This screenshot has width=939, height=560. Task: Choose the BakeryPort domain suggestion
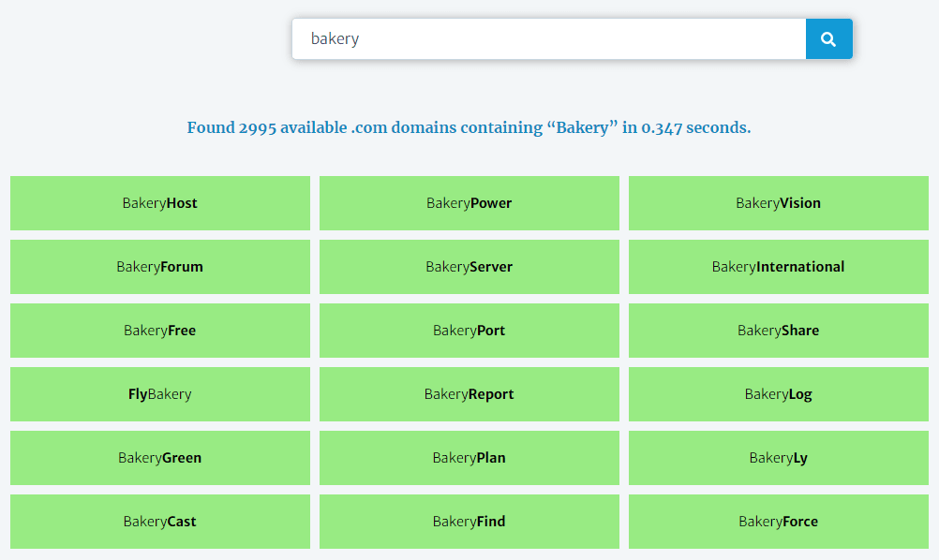point(469,331)
